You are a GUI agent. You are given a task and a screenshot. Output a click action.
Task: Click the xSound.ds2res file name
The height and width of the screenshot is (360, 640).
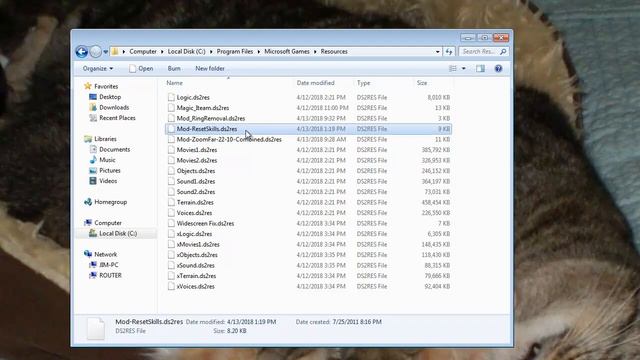point(196,265)
